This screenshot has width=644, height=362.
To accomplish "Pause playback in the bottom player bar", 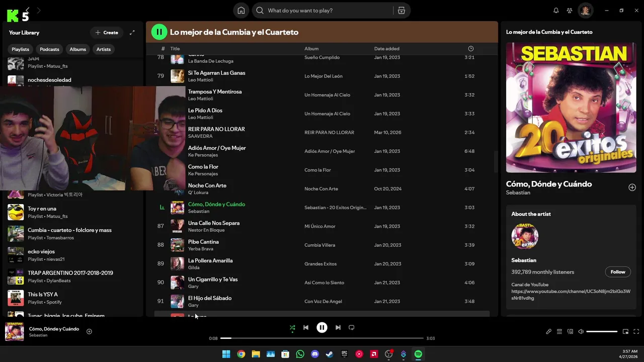I will (322, 328).
